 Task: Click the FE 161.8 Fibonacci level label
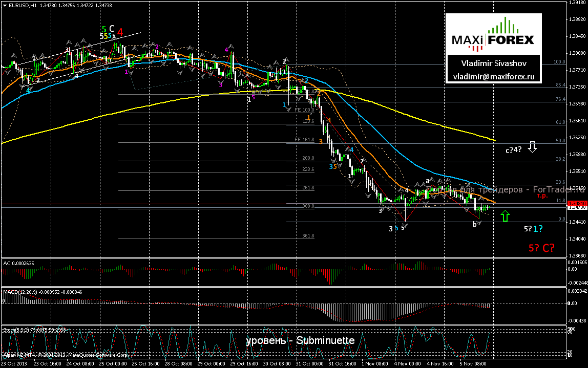click(304, 139)
